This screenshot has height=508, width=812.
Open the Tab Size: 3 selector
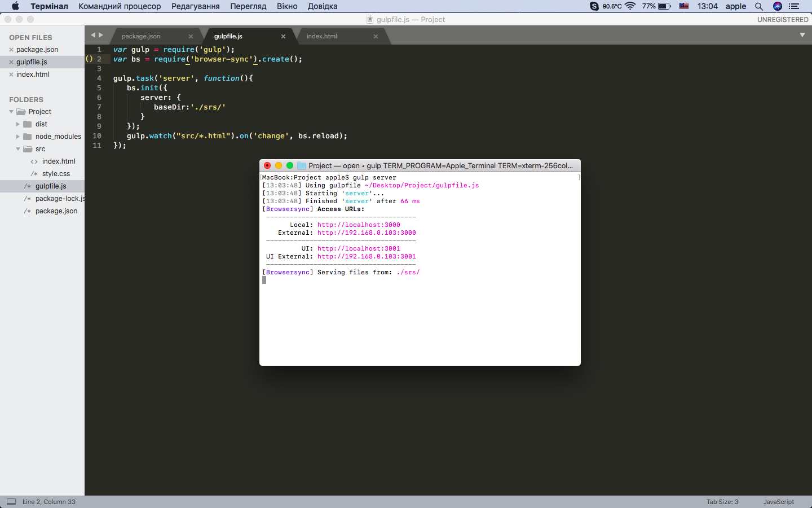pos(722,502)
